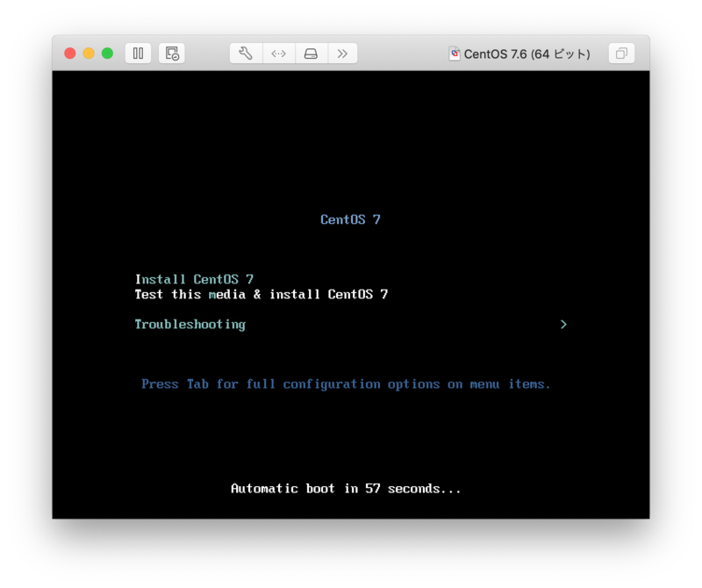
Task: Take a snapshot of the VM
Action: [x=172, y=54]
